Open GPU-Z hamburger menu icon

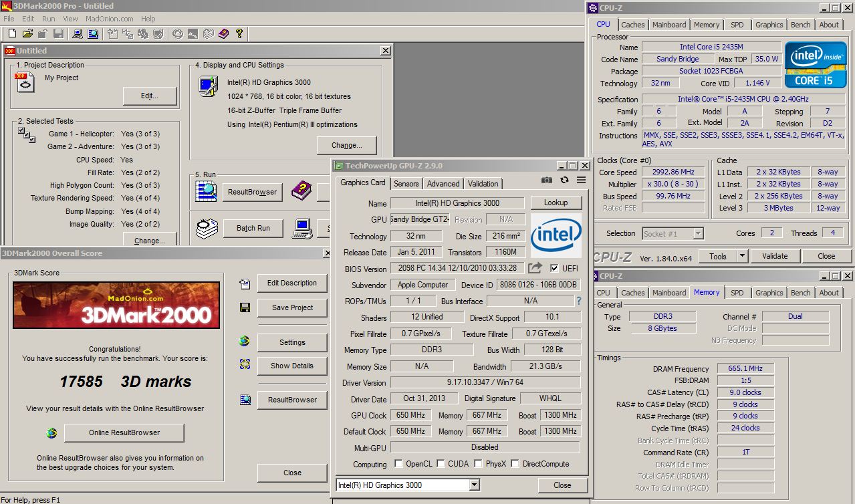tap(581, 180)
